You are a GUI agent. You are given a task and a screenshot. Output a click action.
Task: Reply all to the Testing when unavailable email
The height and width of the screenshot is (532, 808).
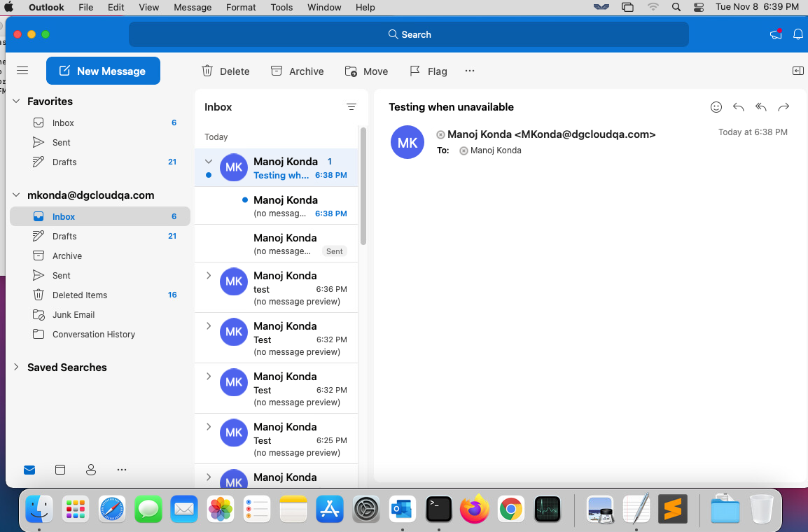tap(760, 106)
